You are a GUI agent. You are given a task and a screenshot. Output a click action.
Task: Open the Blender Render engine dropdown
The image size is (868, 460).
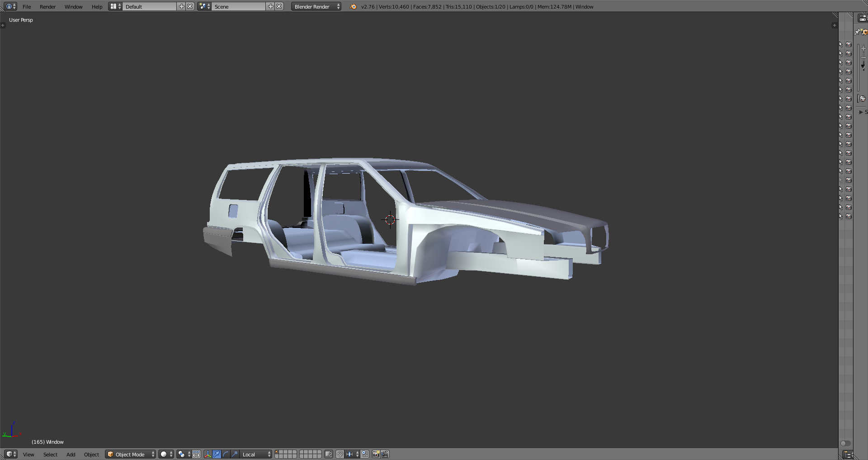point(316,6)
